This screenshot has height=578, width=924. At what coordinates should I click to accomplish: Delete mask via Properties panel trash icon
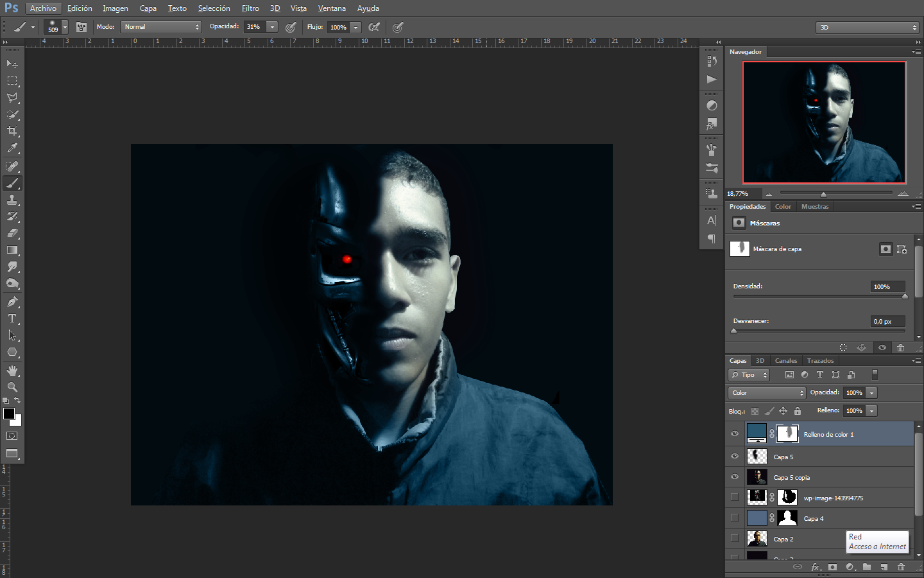pos(900,347)
